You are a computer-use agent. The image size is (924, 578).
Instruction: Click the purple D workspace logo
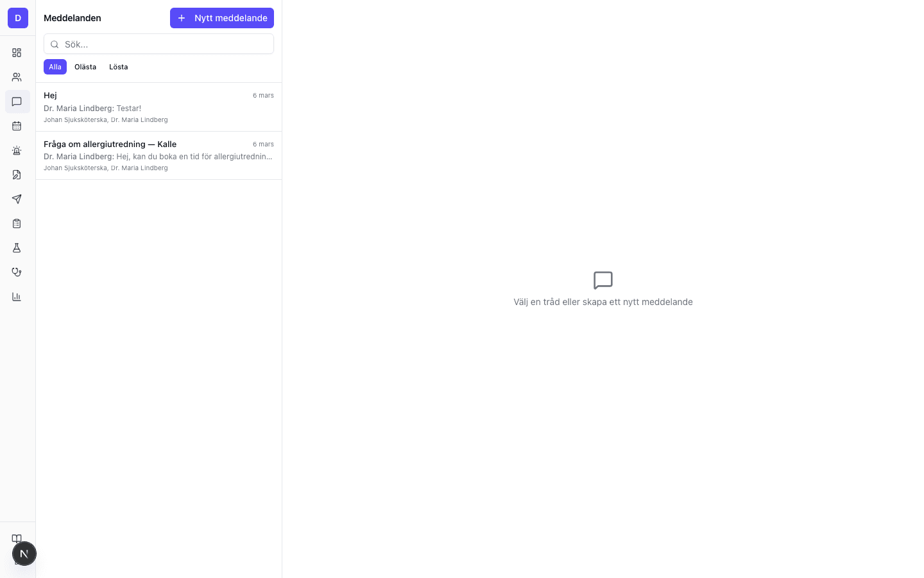pos(18,18)
